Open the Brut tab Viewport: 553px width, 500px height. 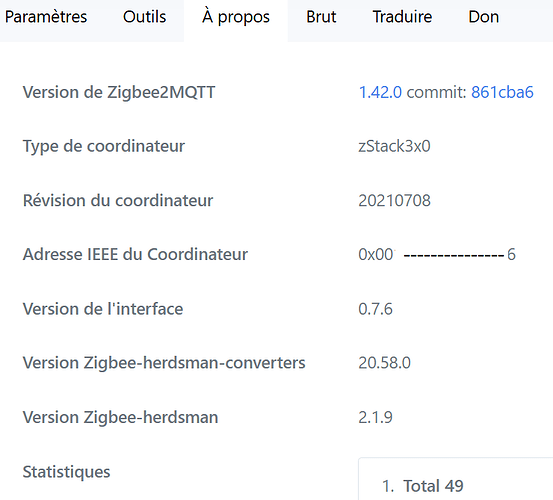tap(321, 17)
